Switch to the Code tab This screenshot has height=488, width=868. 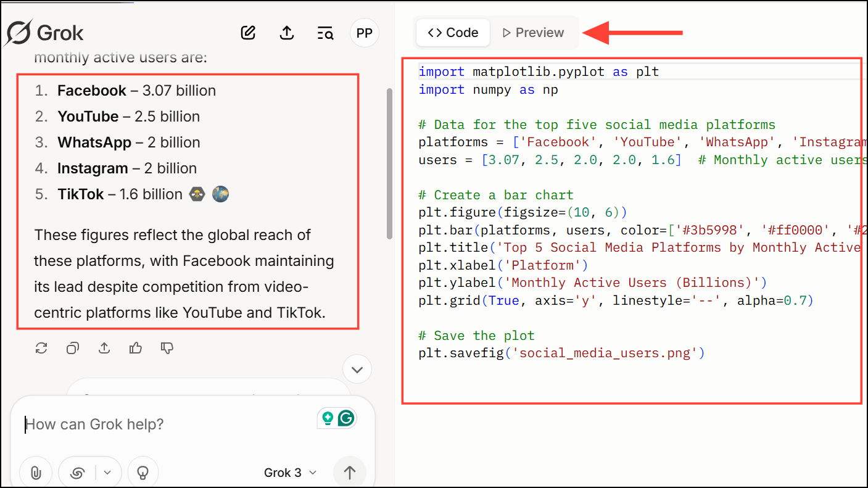(453, 32)
